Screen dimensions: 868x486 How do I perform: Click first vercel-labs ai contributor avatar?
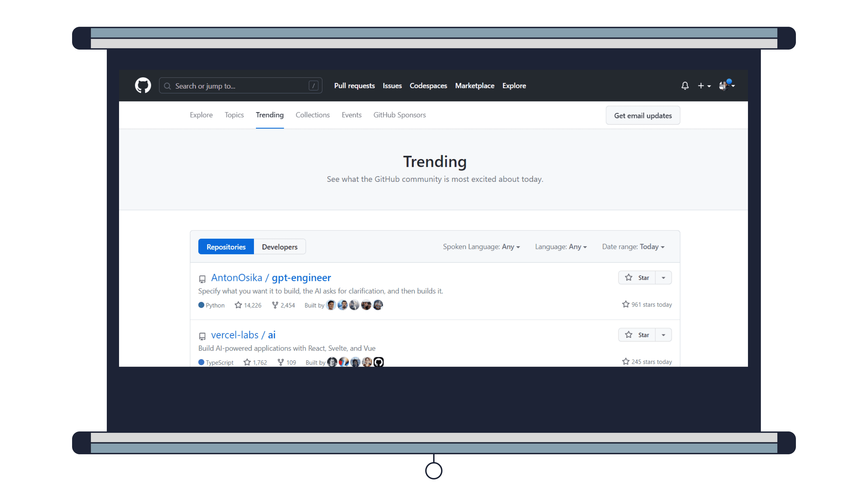(332, 362)
